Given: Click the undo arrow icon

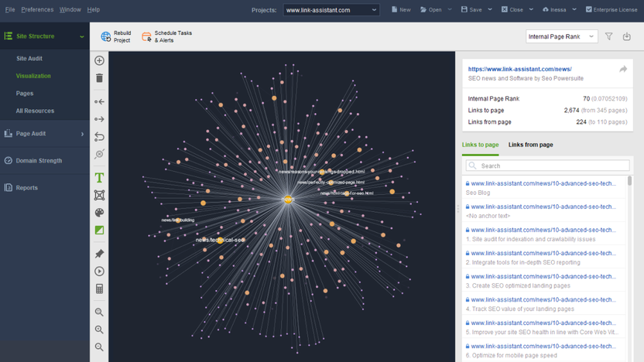Looking at the screenshot, I should [99, 137].
